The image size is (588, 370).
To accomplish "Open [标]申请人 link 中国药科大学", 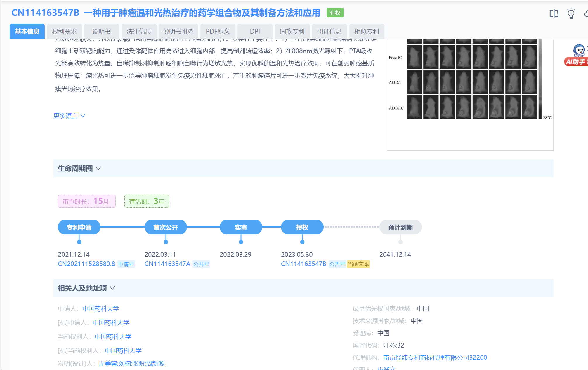I will 111,323.
